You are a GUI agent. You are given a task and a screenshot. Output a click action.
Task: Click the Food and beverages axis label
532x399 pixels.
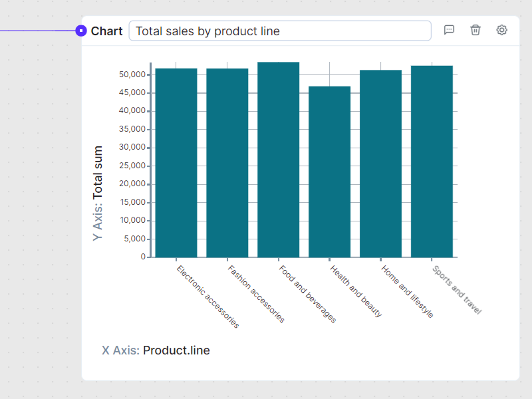pos(307,294)
